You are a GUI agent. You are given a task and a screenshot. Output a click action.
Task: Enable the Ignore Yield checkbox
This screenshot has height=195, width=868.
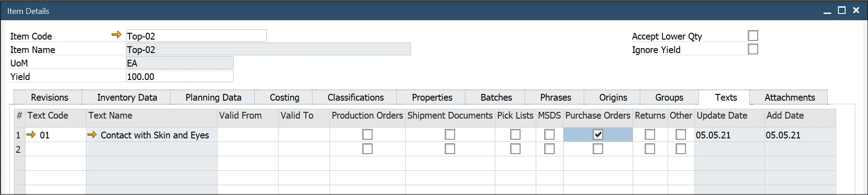coord(753,49)
